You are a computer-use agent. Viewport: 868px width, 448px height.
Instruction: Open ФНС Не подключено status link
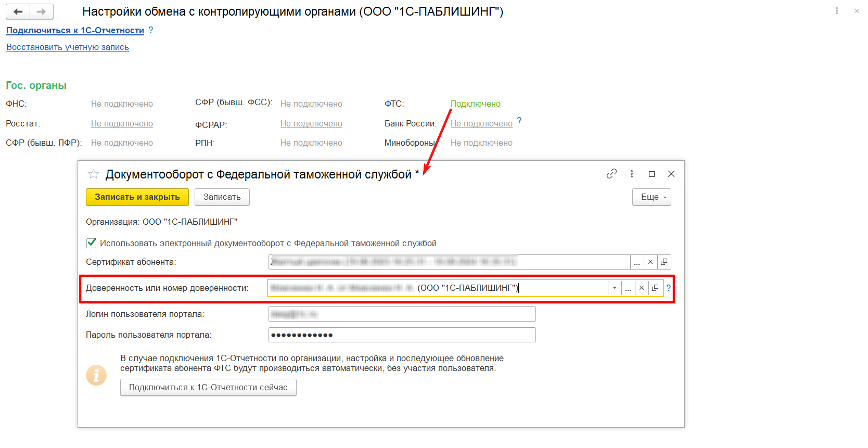pyautogui.click(x=122, y=104)
